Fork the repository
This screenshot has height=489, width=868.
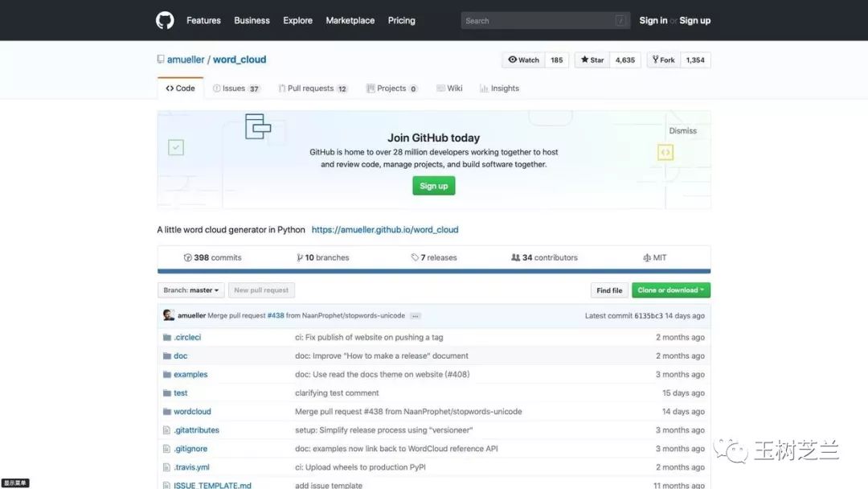(x=664, y=60)
